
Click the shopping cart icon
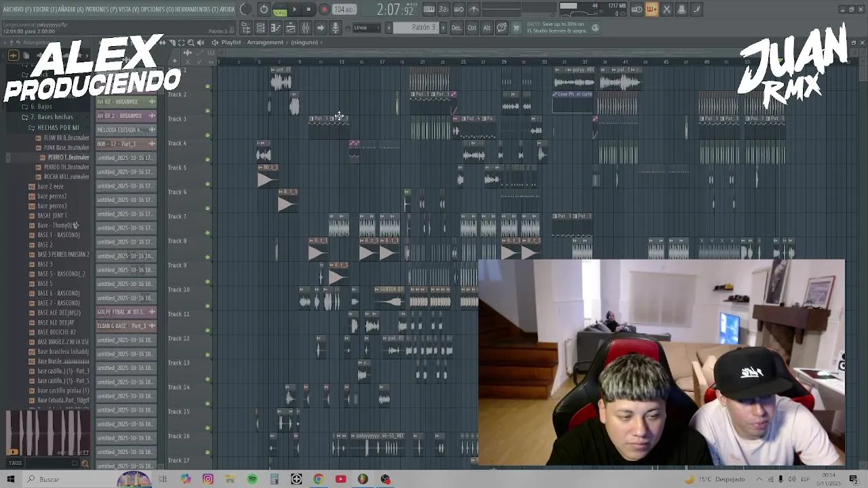pos(516,28)
